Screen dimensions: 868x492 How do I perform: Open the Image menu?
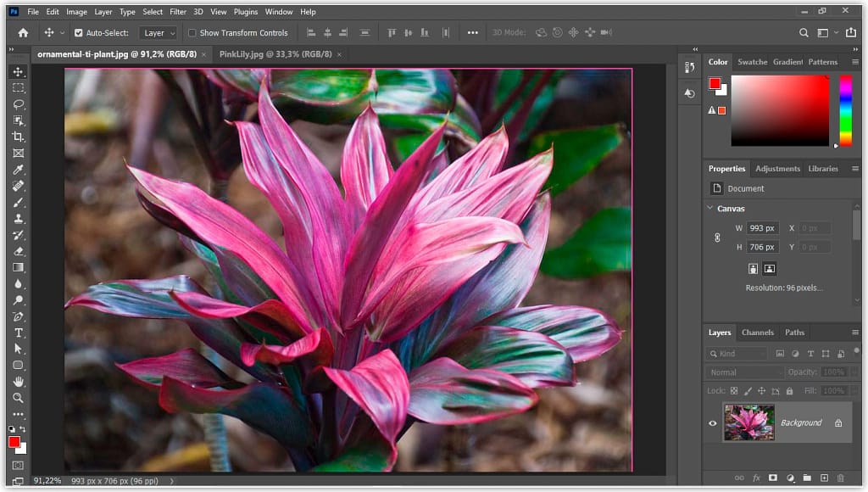point(76,12)
